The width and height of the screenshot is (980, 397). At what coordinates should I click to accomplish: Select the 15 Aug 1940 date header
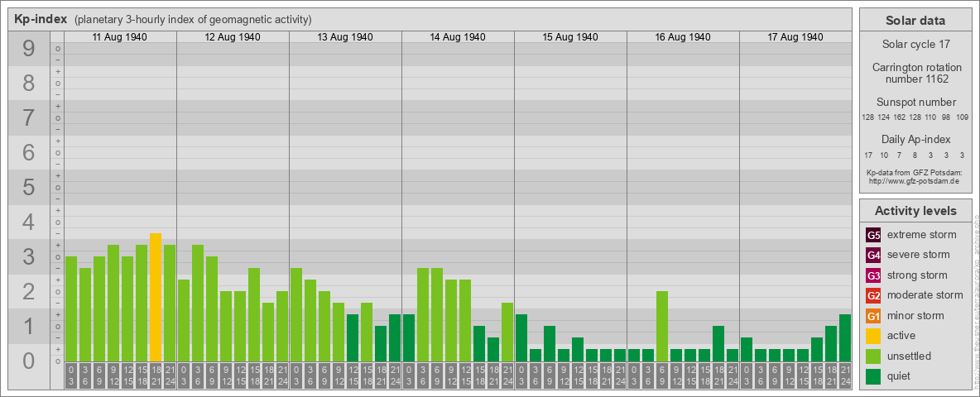pyautogui.click(x=570, y=37)
